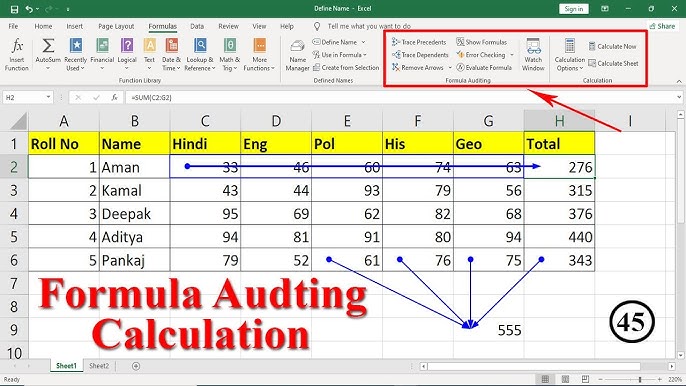This screenshot has height=386, width=686.
Task: Select cell containing Deepak
Action: tap(135, 214)
